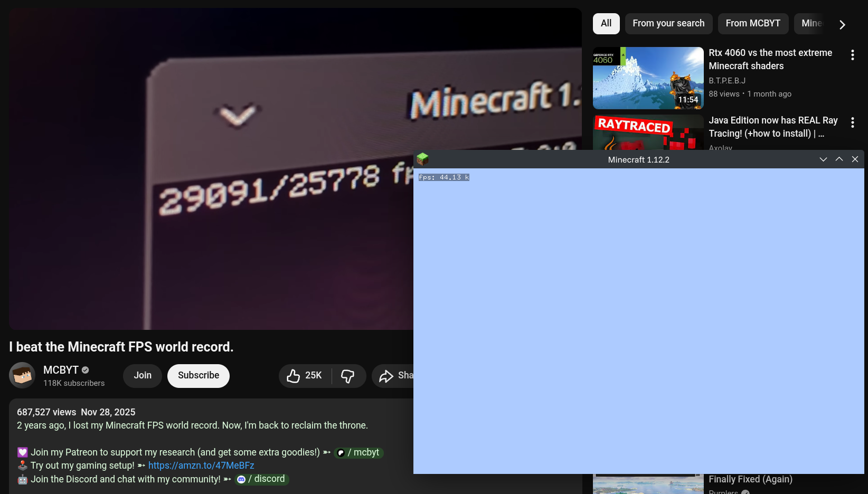Click the Finally Fixed (Again) video title
Screen dimensions: 868x494
point(750,479)
